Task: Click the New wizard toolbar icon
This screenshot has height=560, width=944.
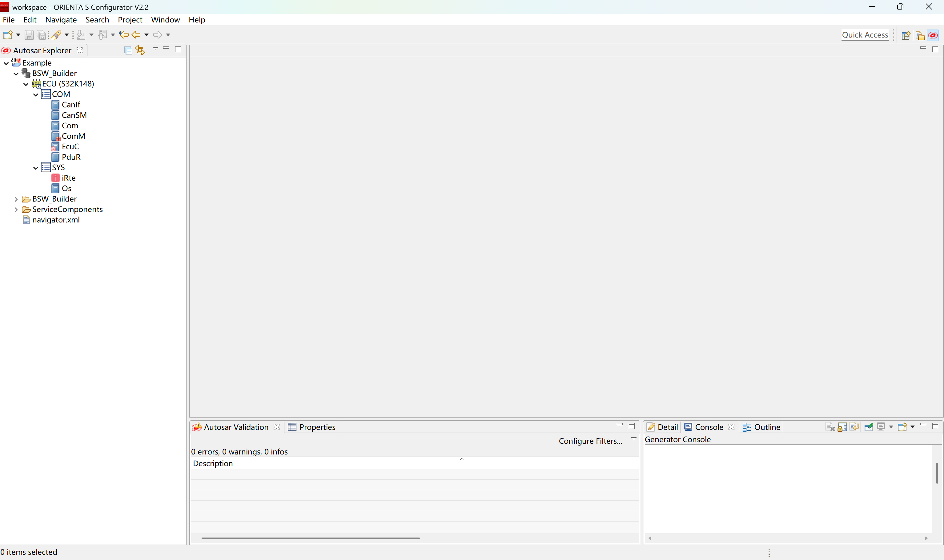Action: [8, 35]
